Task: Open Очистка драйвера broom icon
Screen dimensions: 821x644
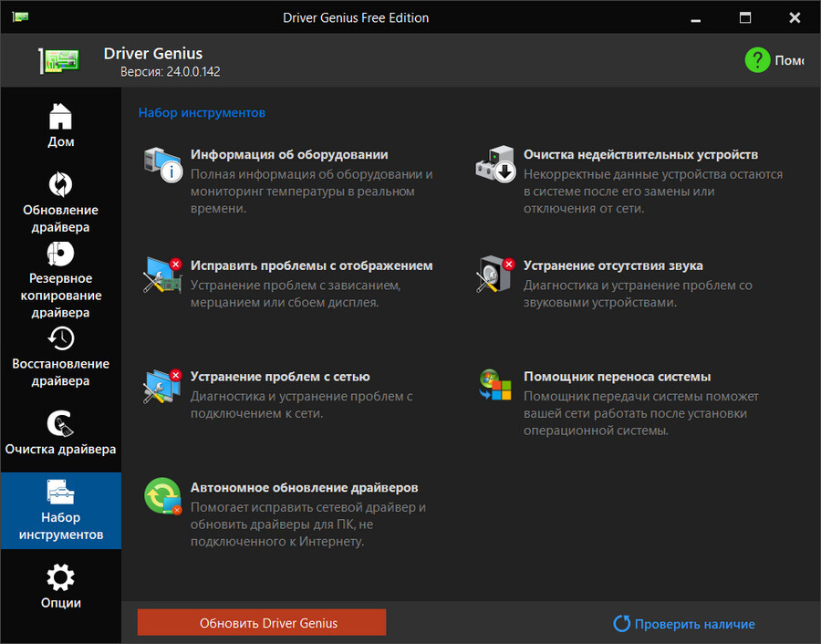Action: point(61,423)
